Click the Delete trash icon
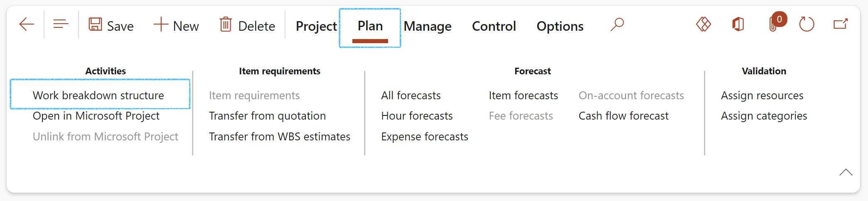The height and width of the screenshot is (201, 868). point(226,25)
